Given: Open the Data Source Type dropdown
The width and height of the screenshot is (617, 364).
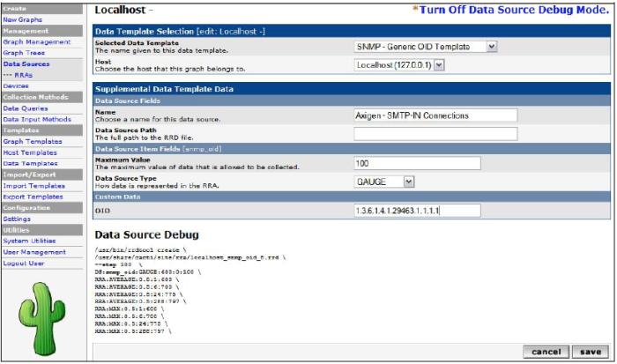Looking at the screenshot, I should pos(383,182).
